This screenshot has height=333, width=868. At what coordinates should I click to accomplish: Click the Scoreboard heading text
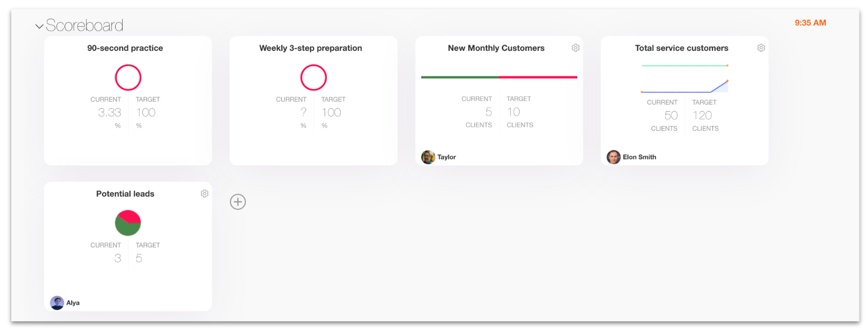[84, 25]
